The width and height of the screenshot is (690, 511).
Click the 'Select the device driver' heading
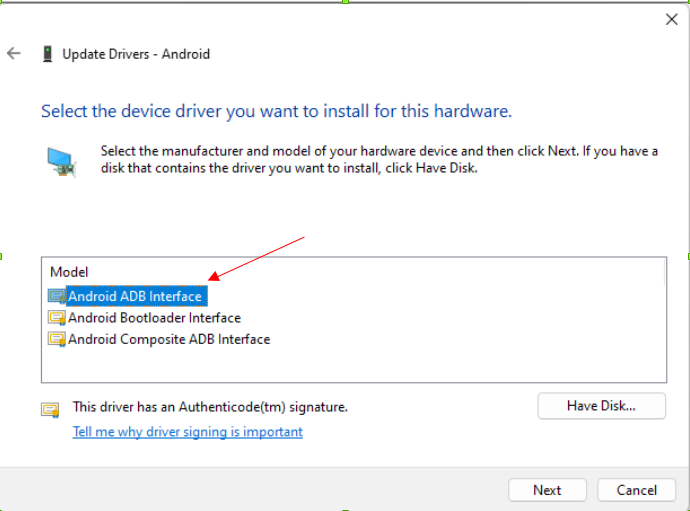click(276, 111)
